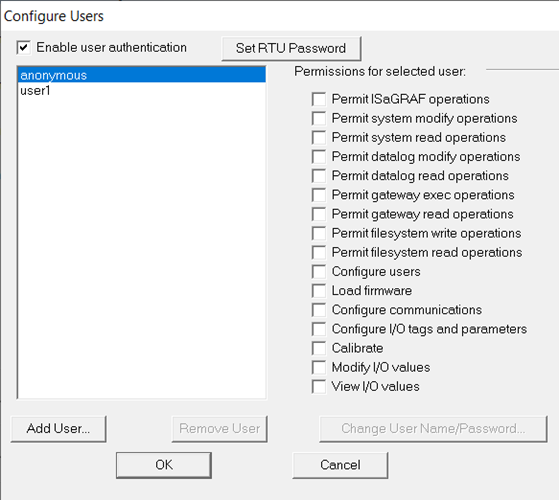Tick Permit gateway read operations
This screenshot has width=559, height=500.
tap(319, 214)
